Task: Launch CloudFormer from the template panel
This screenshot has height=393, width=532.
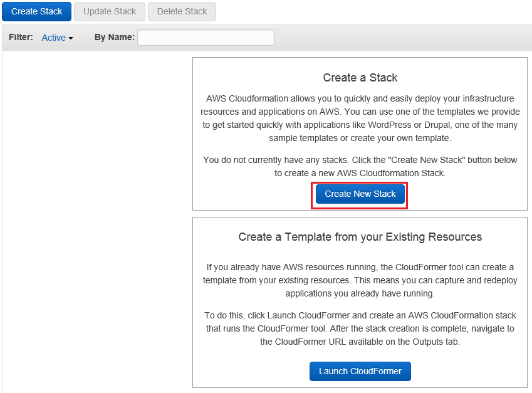Action: [x=360, y=371]
